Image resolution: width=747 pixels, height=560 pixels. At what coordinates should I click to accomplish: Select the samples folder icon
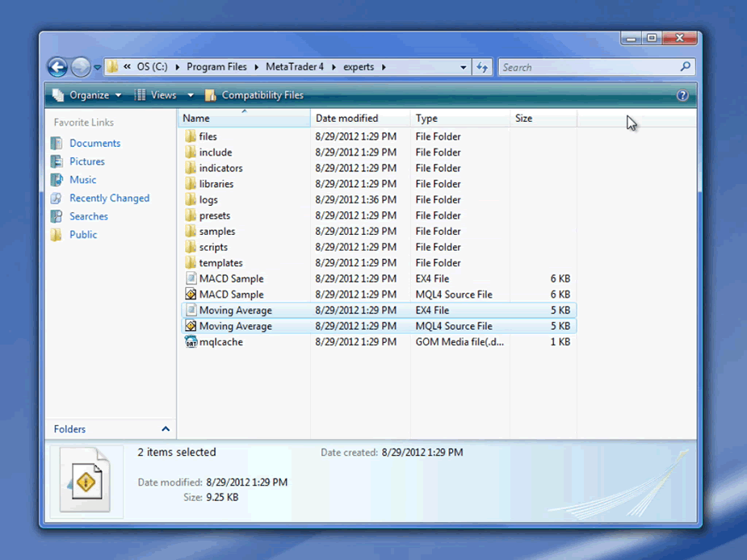(191, 231)
